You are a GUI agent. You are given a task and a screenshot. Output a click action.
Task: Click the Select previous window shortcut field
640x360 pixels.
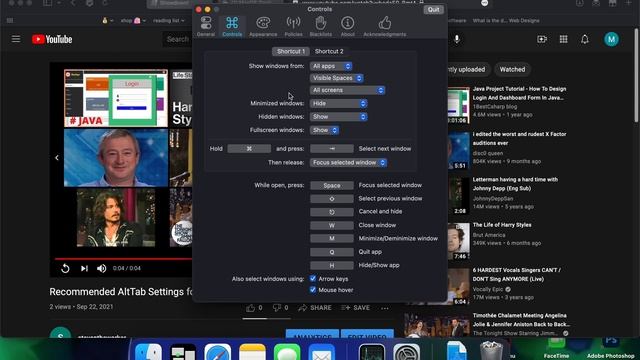[332, 199]
